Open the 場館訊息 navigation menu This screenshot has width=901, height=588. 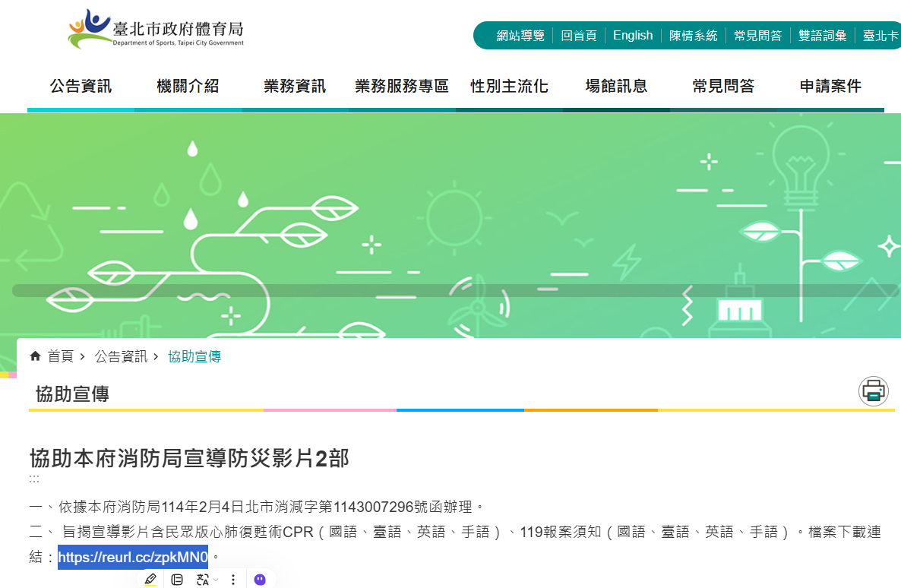(616, 87)
